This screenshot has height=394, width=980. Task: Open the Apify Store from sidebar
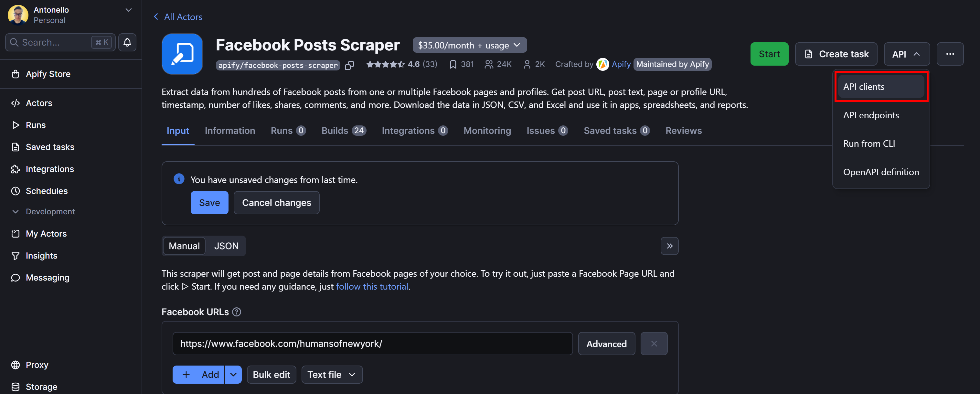[48, 74]
